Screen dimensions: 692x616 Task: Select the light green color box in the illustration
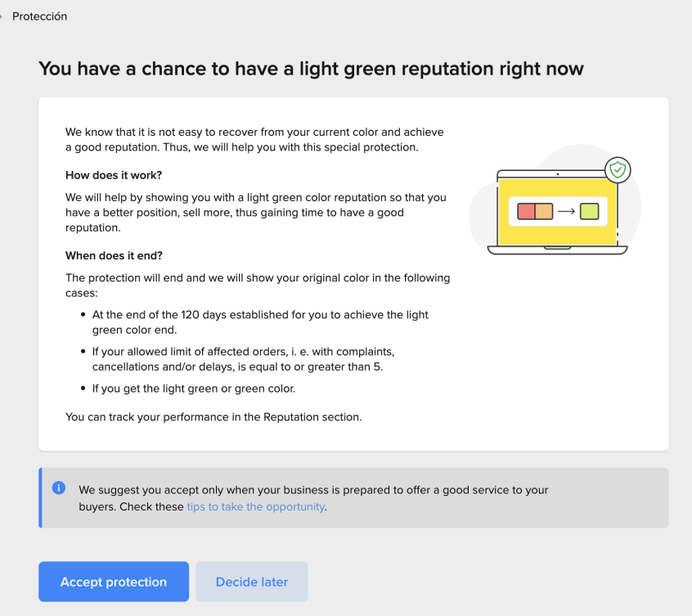pos(589,212)
